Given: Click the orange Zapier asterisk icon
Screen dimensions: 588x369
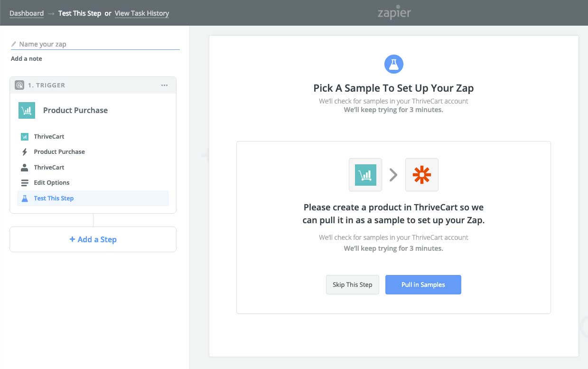Looking at the screenshot, I should (x=422, y=175).
